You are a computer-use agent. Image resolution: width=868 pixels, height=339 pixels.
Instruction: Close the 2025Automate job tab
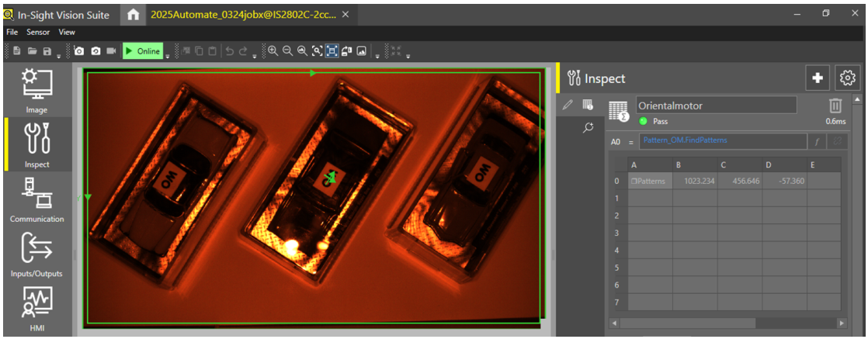[x=345, y=15]
